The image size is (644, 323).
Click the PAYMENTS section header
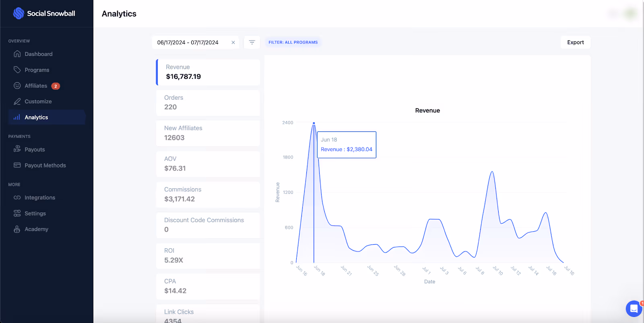(x=19, y=136)
